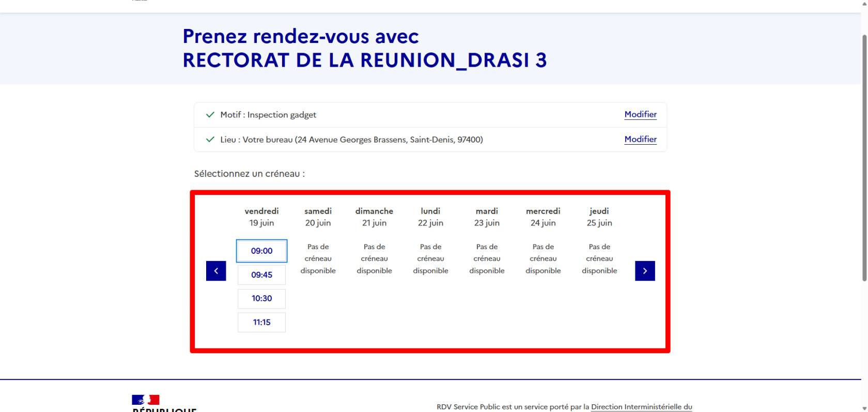Click the mercredi 24 juin header

pyautogui.click(x=543, y=217)
